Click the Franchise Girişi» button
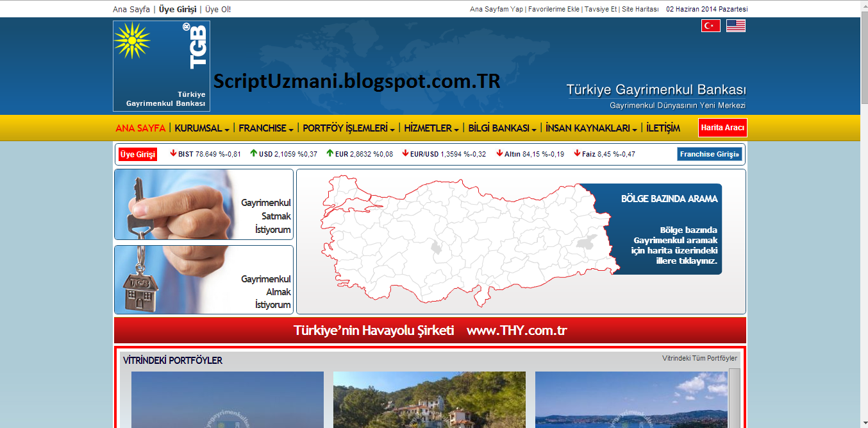 click(x=710, y=154)
